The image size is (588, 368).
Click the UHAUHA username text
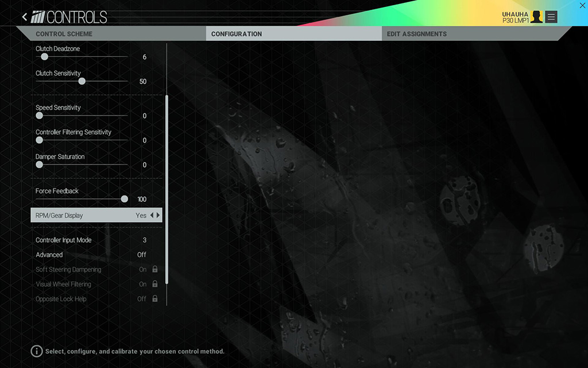[x=515, y=14]
